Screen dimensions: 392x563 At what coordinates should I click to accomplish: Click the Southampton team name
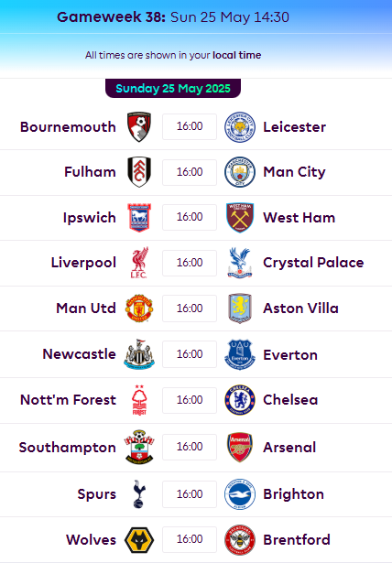(67, 448)
